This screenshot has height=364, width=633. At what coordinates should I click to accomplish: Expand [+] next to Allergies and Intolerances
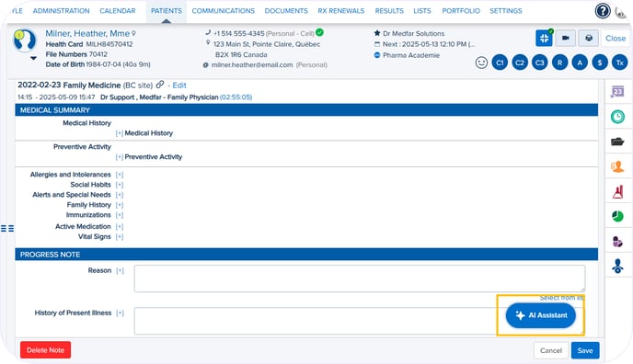119,175
